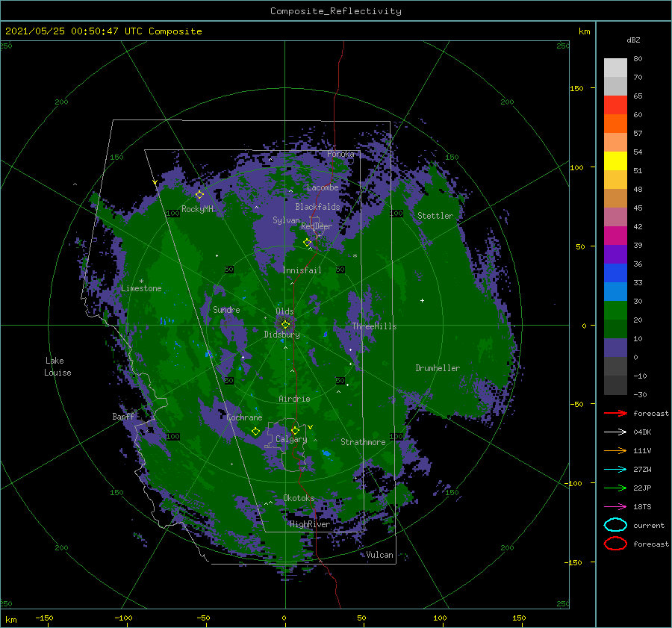Click the red forecast oval icon
The height and width of the screenshot is (628, 672).
click(x=615, y=544)
